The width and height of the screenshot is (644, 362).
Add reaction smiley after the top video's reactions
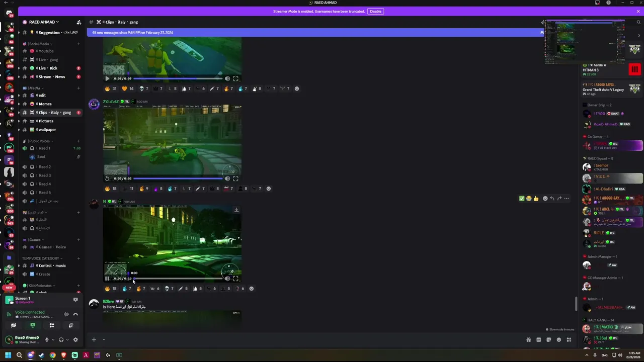pyautogui.click(x=296, y=88)
